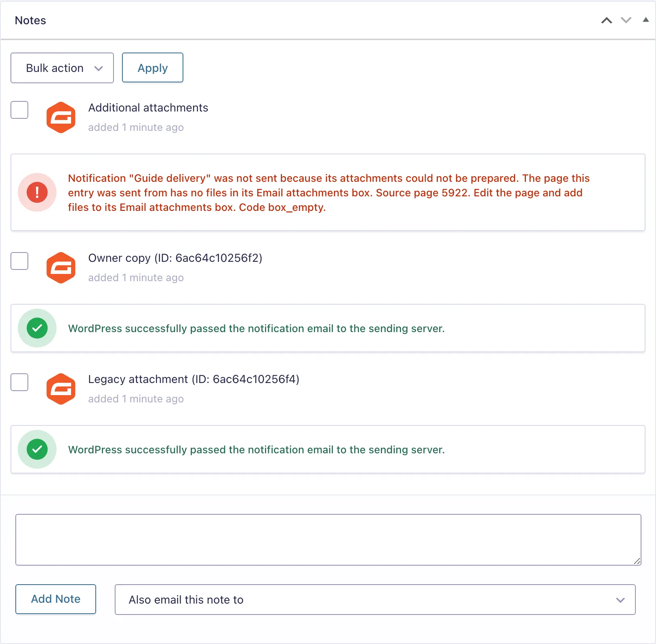
Task: Click the success message under Owner copy
Action: [257, 328]
